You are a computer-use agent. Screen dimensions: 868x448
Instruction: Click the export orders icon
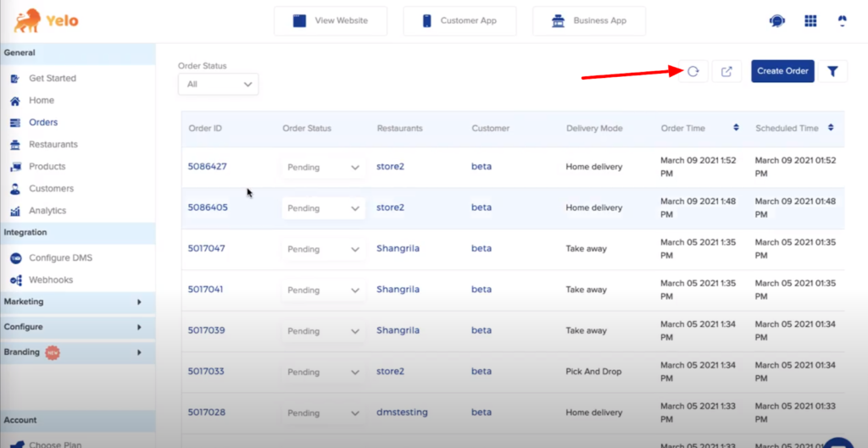click(x=726, y=71)
